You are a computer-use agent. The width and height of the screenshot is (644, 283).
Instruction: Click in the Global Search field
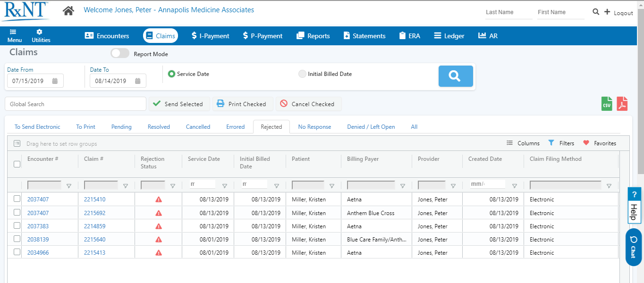click(76, 104)
